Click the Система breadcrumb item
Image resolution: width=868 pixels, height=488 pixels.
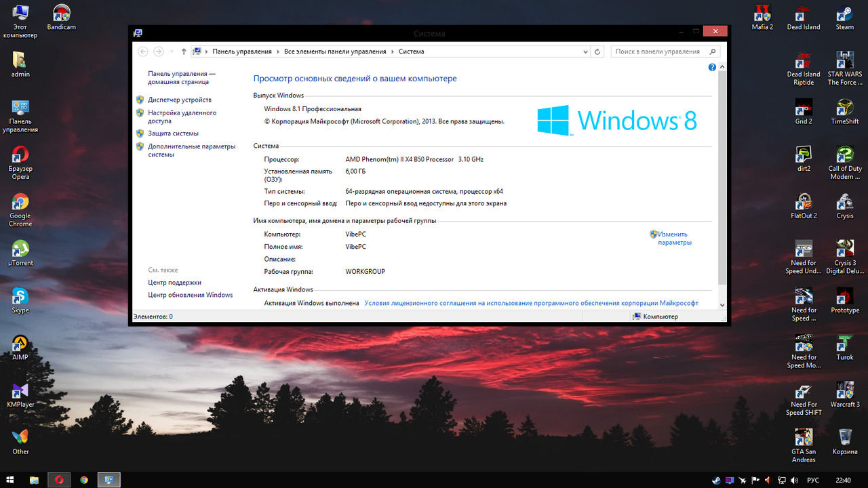click(x=412, y=52)
